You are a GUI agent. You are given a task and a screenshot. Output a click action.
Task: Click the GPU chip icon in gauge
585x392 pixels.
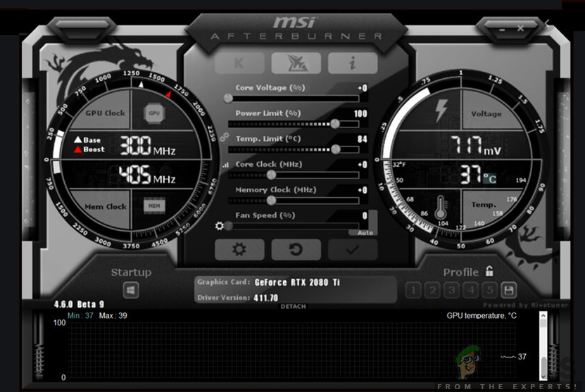(x=154, y=113)
